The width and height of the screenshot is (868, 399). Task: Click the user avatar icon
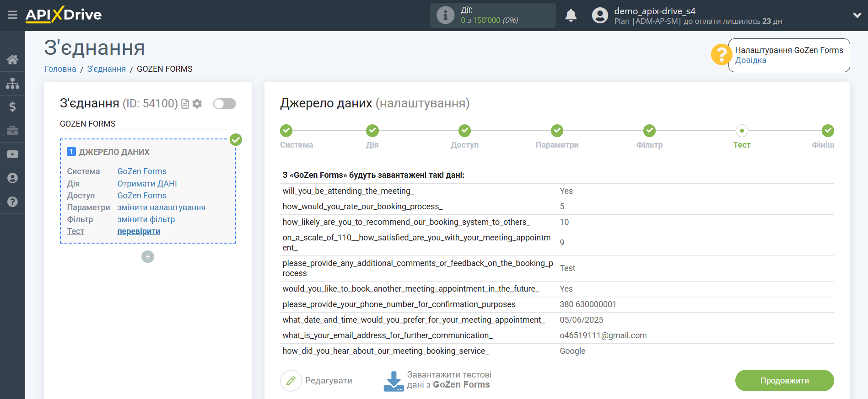[600, 16]
